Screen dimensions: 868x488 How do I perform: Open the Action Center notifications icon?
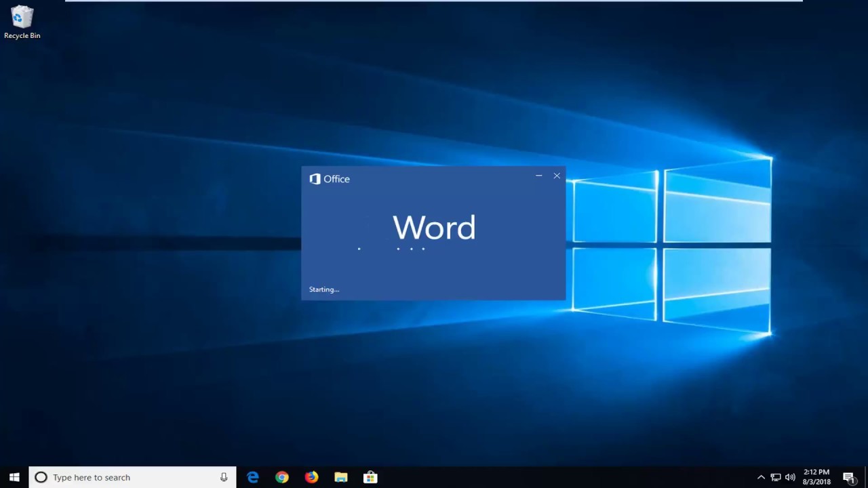tap(849, 478)
